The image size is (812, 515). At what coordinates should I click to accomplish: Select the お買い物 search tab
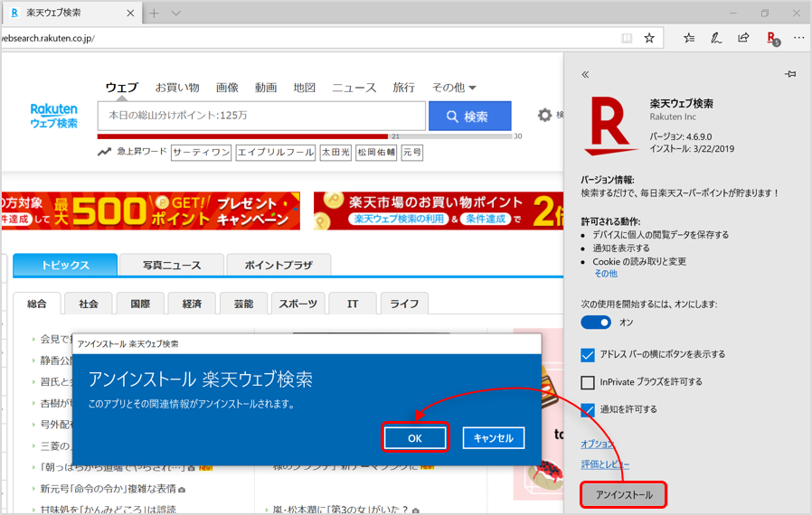tap(177, 88)
